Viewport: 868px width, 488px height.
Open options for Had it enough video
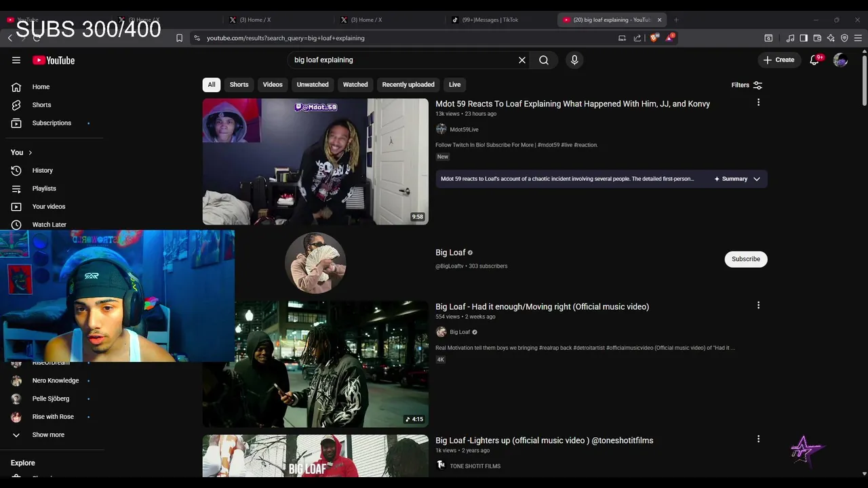758,305
